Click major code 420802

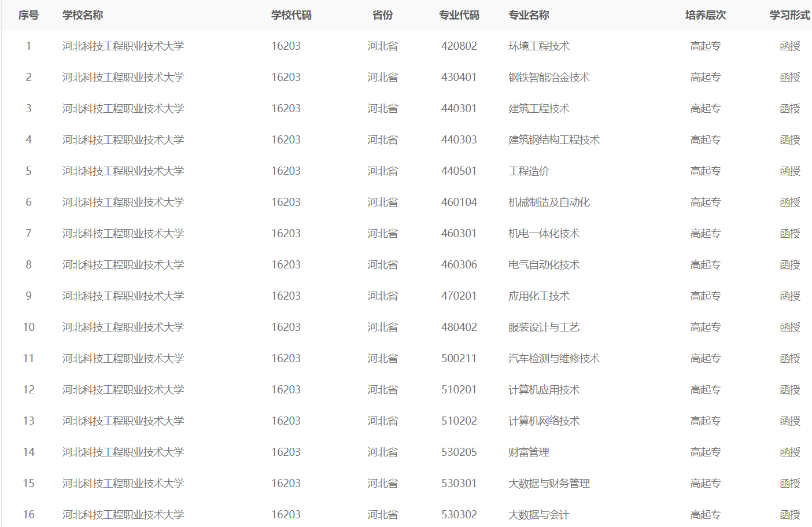[x=459, y=46]
